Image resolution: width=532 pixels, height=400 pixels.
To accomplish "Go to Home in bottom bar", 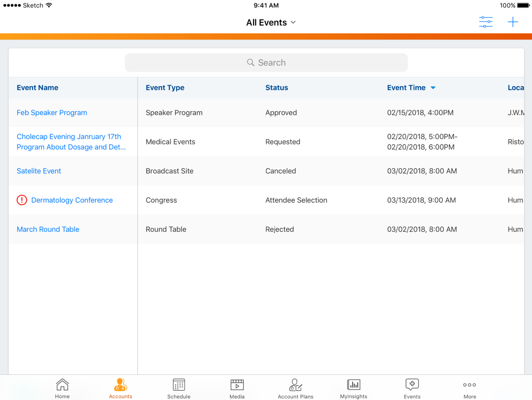I will coord(62,388).
